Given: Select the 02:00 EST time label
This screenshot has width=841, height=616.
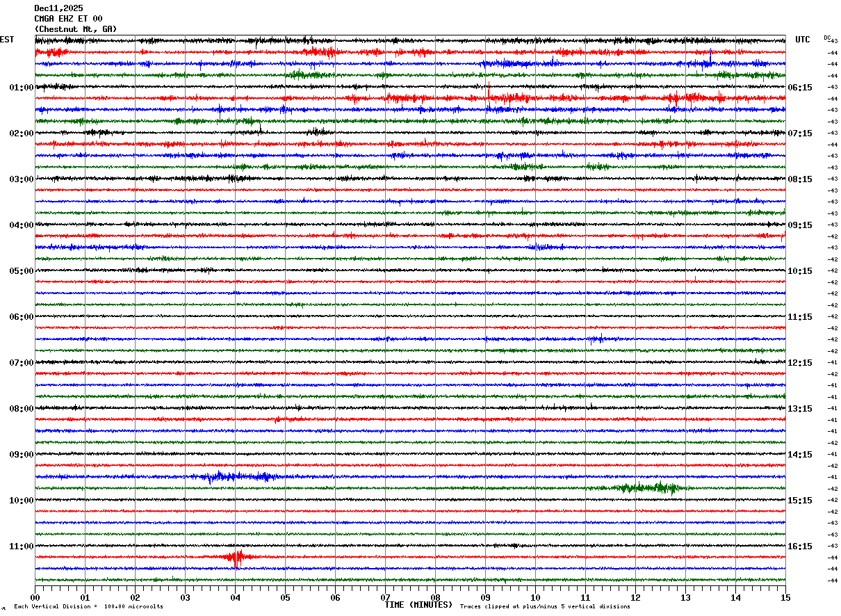Looking at the screenshot, I should [x=22, y=133].
